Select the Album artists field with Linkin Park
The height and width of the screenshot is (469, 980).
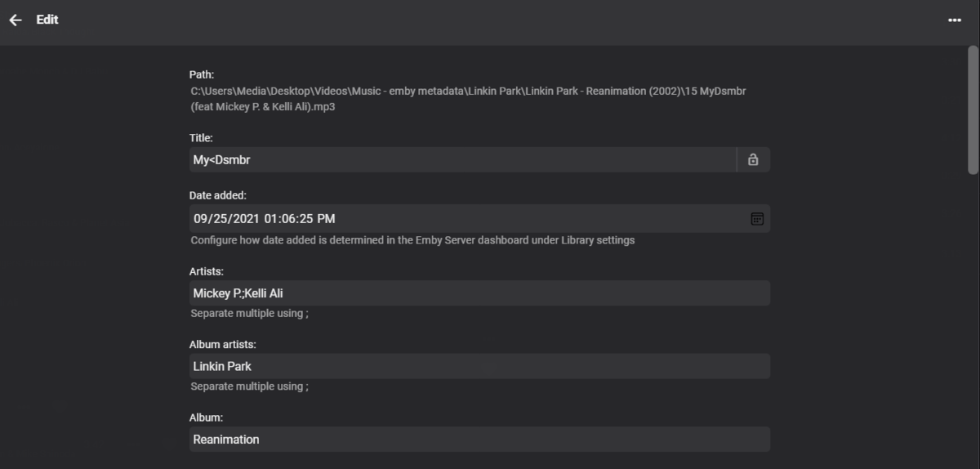(479, 366)
